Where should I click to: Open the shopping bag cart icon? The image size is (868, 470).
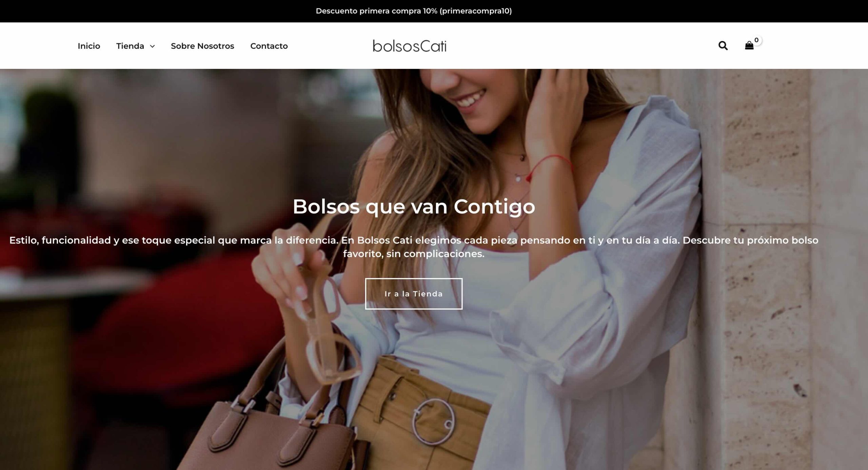(x=749, y=45)
